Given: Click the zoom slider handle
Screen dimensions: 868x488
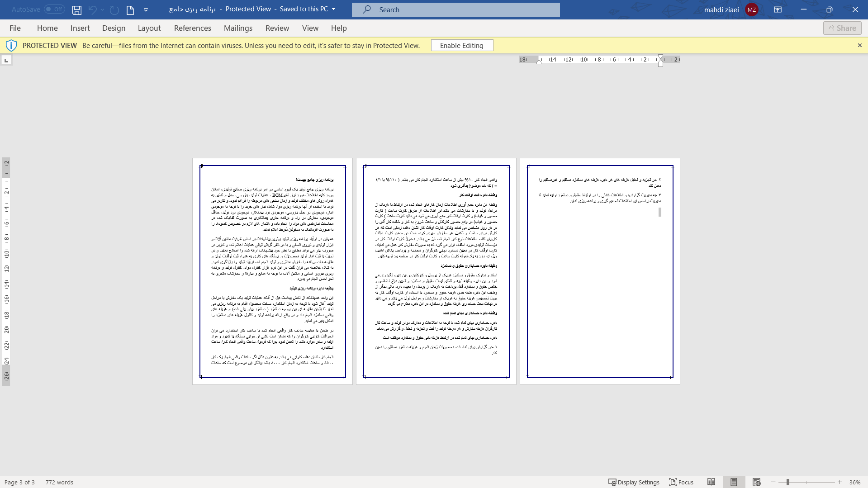Looking at the screenshot, I should (x=788, y=482).
